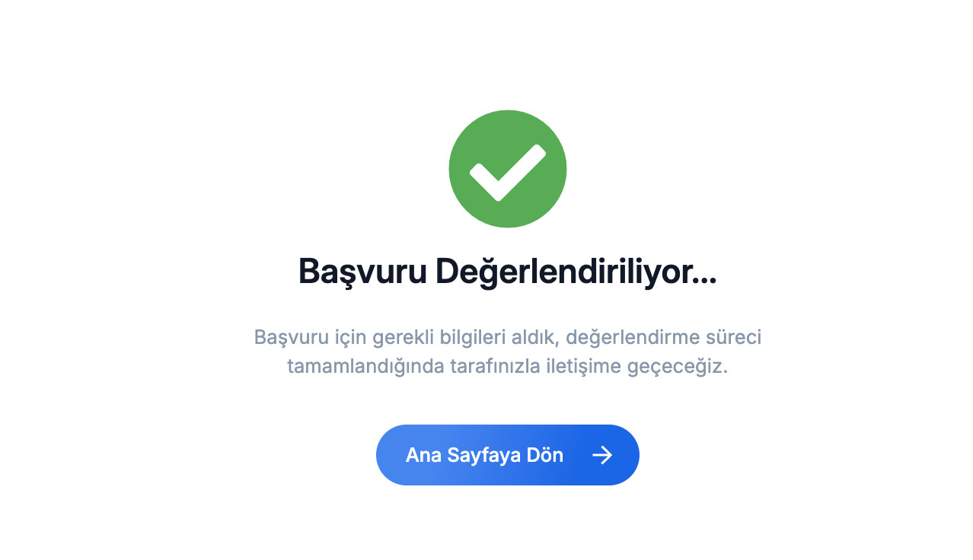This screenshot has height=560, width=973.
Task: Click the white tick mark inside green circle
Action: click(508, 173)
